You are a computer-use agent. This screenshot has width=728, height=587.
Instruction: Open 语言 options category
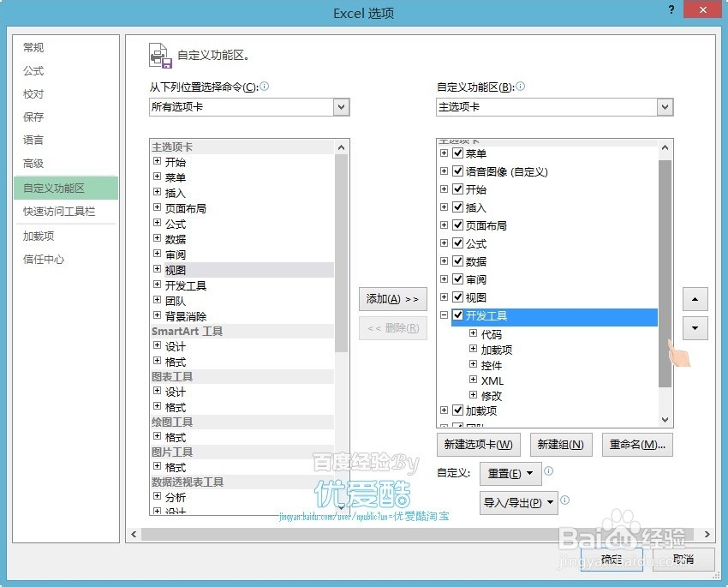(x=33, y=140)
